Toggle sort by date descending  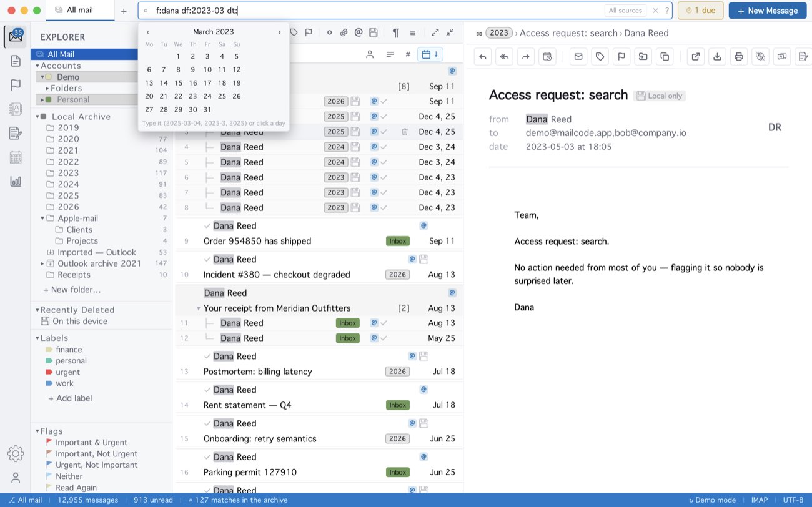[x=430, y=54]
